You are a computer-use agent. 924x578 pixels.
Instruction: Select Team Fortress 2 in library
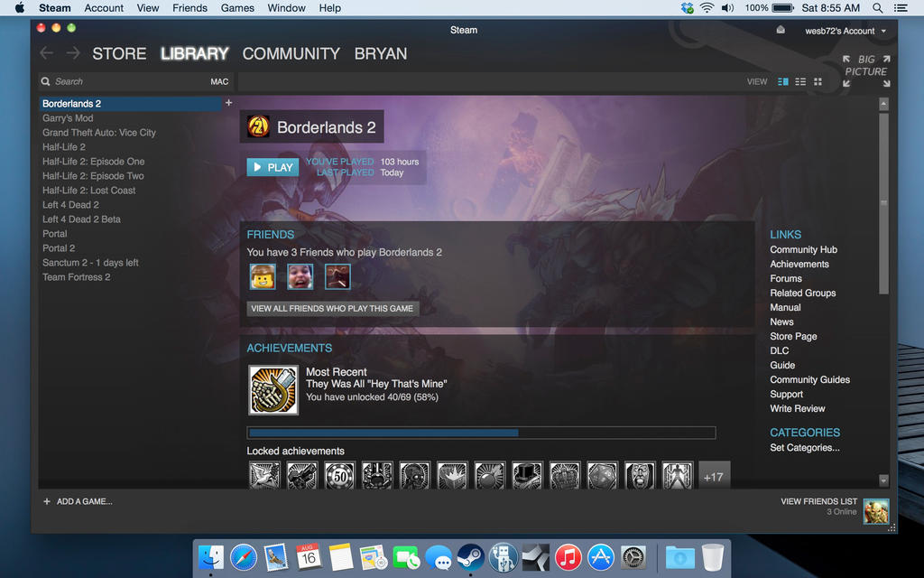click(76, 276)
